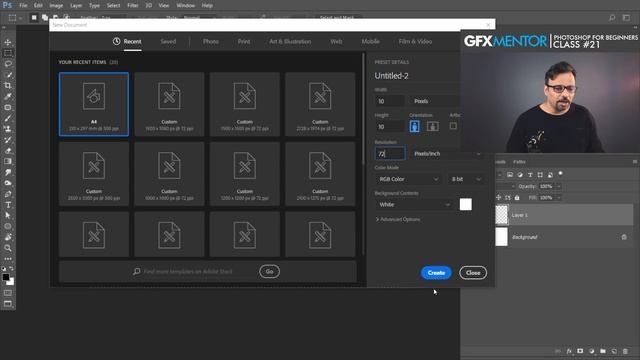
Task: Open the RGB Color mode dropdown
Action: (408, 179)
